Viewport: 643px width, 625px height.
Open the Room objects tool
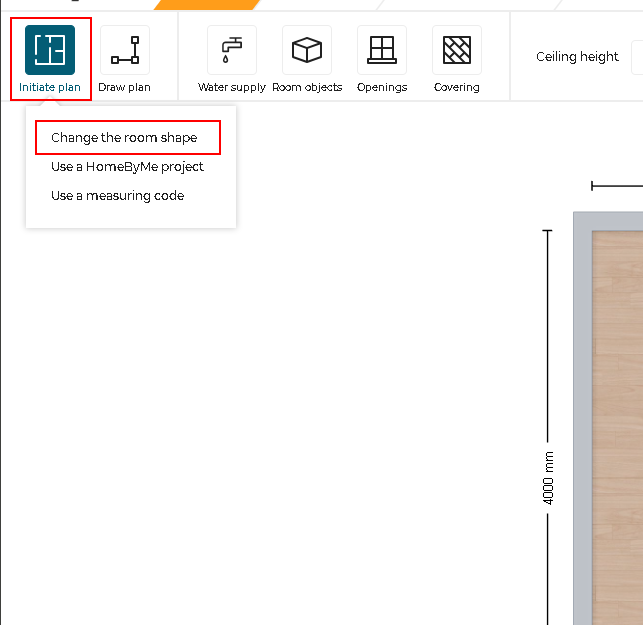[307, 50]
